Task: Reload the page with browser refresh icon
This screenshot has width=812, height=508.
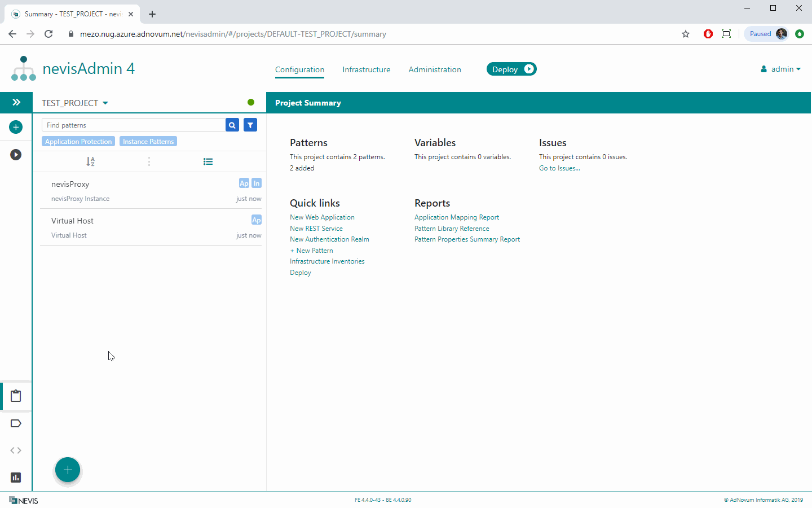Action: pyautogui.click(x=48, y=34)
